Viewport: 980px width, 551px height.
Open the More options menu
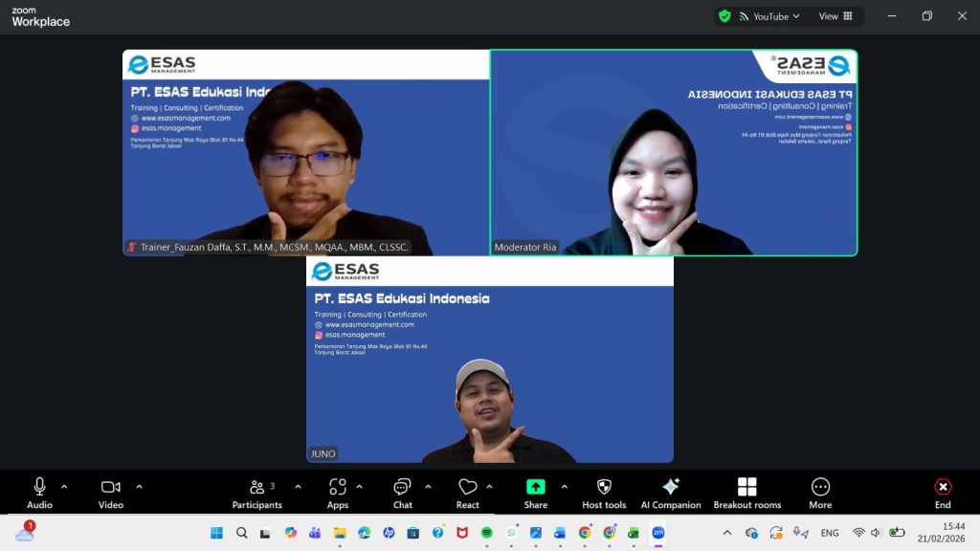click(x=820, y=493)
